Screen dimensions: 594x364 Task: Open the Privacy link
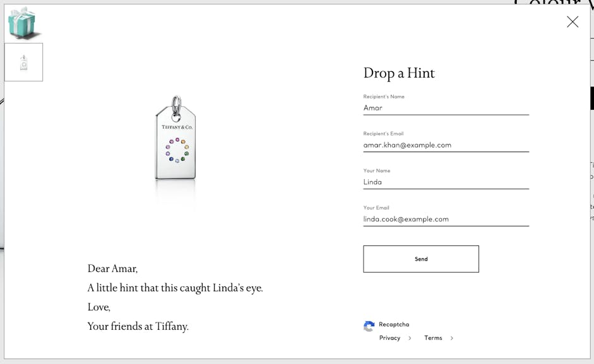pyautogui.click(x=389, y=338)
